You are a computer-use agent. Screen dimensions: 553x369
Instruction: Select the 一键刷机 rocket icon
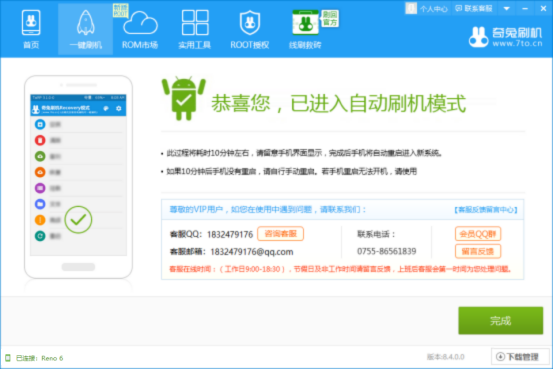click(86, 23)
